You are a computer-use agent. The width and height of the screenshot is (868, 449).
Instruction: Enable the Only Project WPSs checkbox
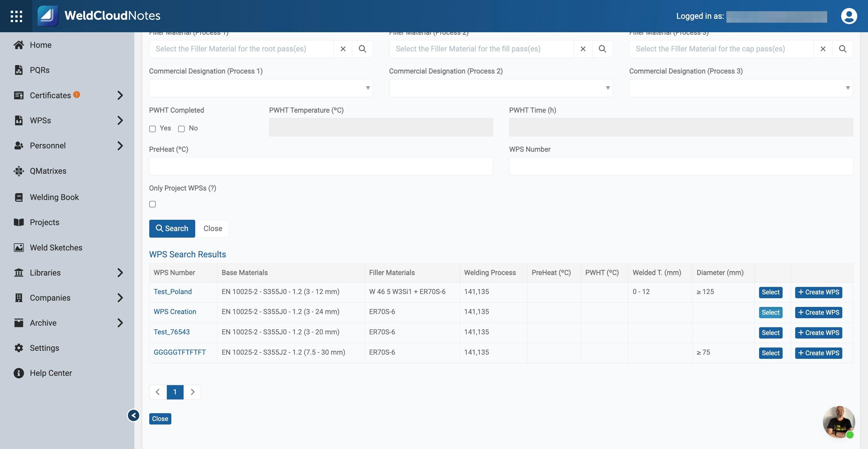point(152,204)
